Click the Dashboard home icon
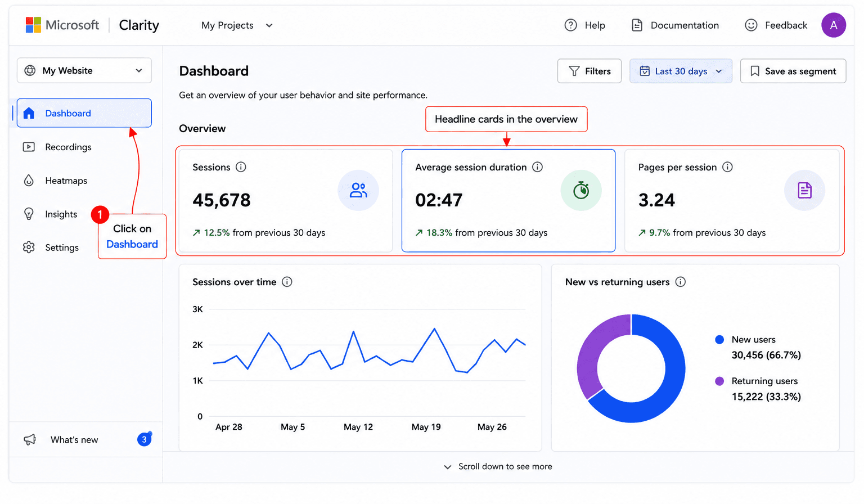This screenshot has height=504, width=864. pyautogui.click(x=29, y=114)
